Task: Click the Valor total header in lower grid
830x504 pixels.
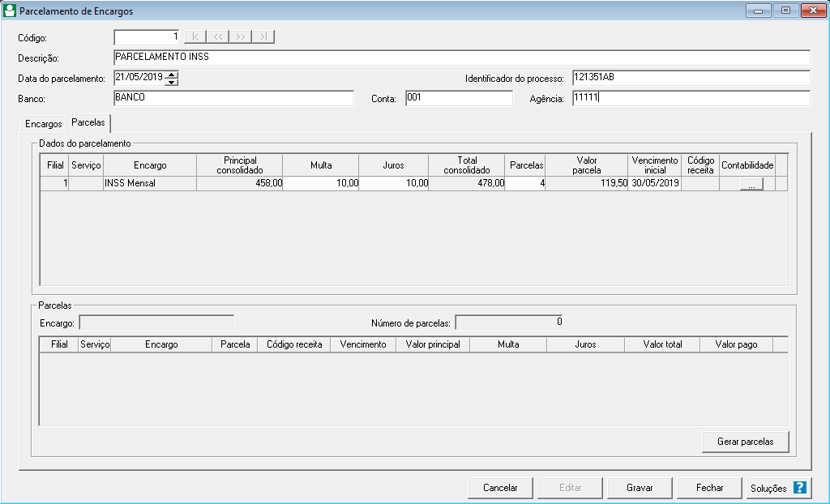Action: pyautogui.click(x=663, y=344)
